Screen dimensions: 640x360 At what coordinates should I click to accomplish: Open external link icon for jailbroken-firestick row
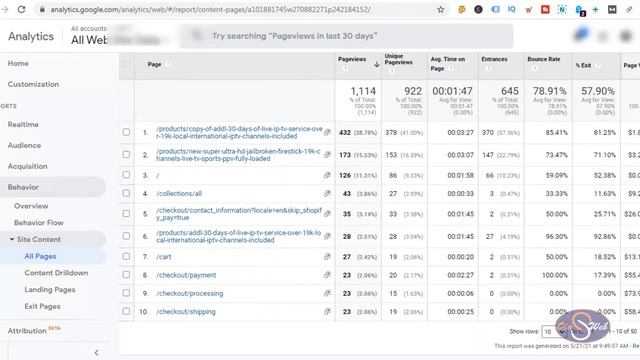coord(327,155)
